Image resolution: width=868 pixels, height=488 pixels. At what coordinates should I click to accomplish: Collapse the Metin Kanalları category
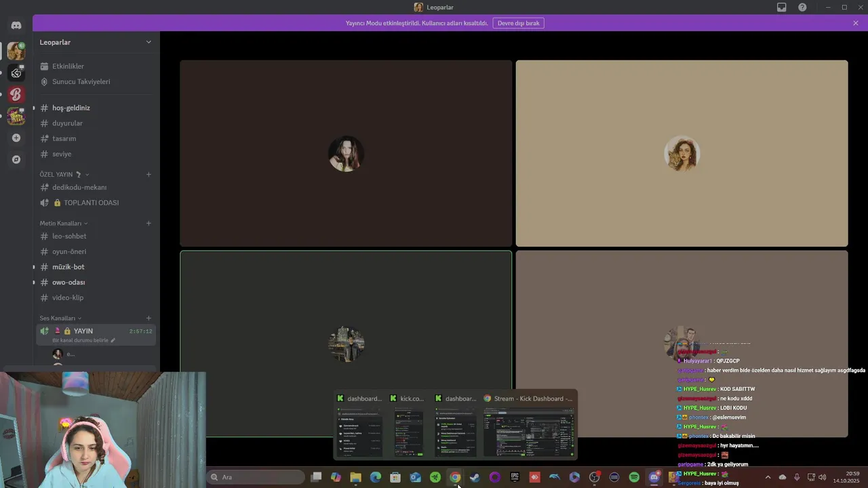pyautogui.click(x=64, y=223)
